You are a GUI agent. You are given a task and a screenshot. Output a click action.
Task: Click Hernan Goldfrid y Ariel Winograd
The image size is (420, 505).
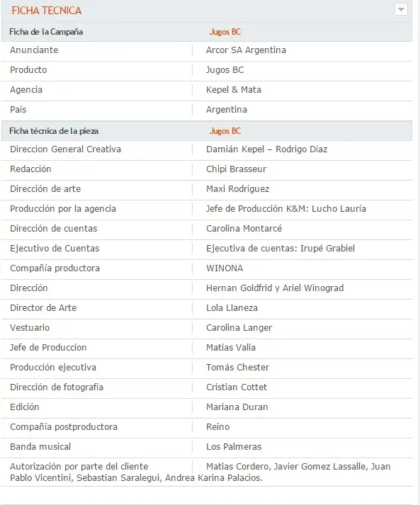tap(275, 288)
